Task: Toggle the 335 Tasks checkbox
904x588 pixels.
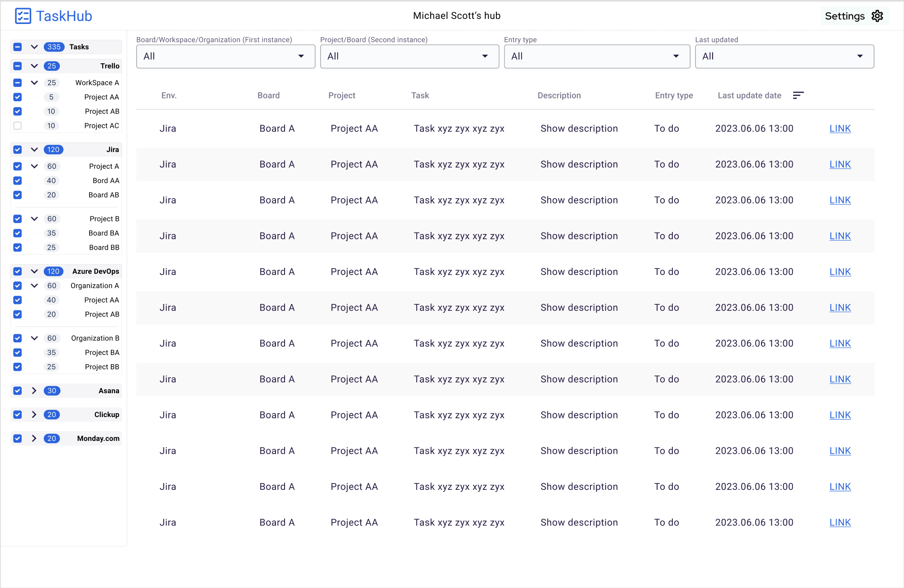Action: point(18,47)
